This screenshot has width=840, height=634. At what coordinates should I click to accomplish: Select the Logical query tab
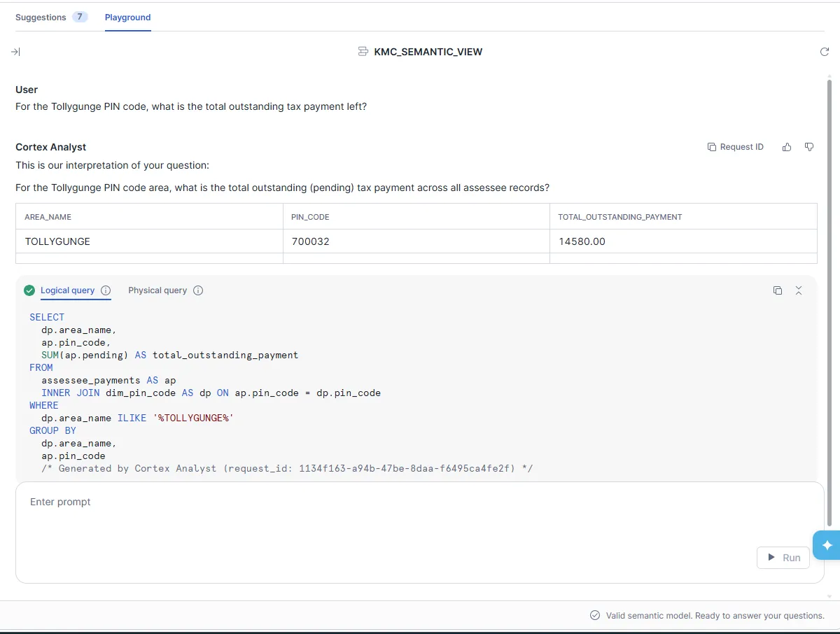[67, 290]
